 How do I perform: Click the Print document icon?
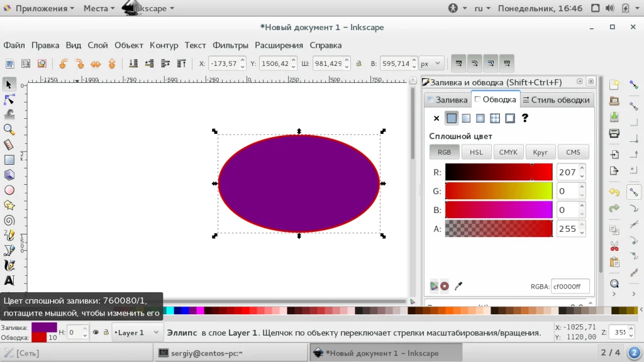(614, 133)
